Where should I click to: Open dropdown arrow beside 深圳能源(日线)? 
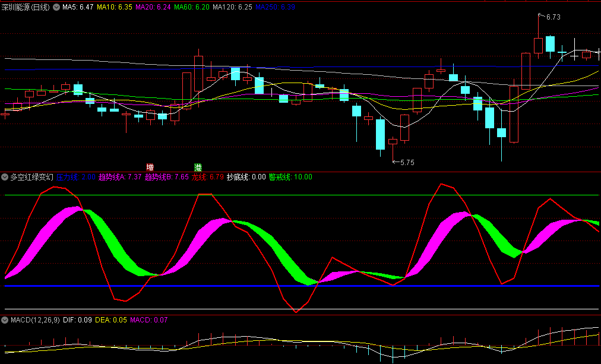point(56,7)
